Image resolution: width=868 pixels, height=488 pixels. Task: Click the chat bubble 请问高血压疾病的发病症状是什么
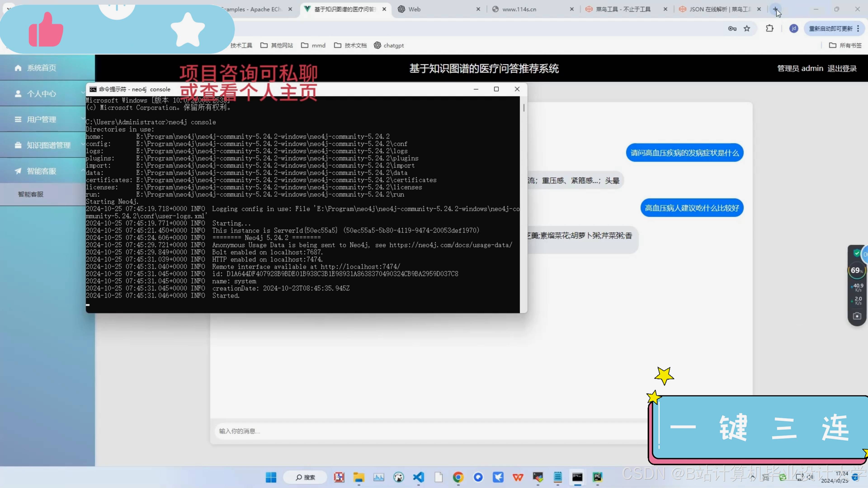click(684, 153)
